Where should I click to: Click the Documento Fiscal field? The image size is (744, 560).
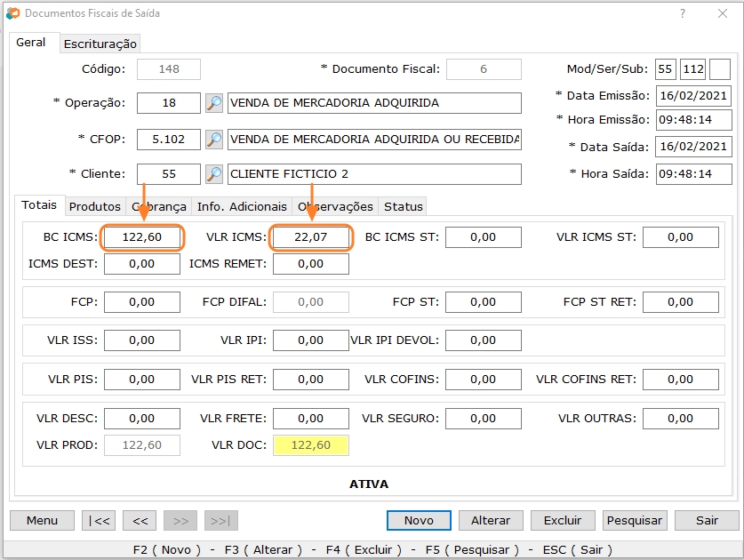pyautogui.click(x=484, y=69)
